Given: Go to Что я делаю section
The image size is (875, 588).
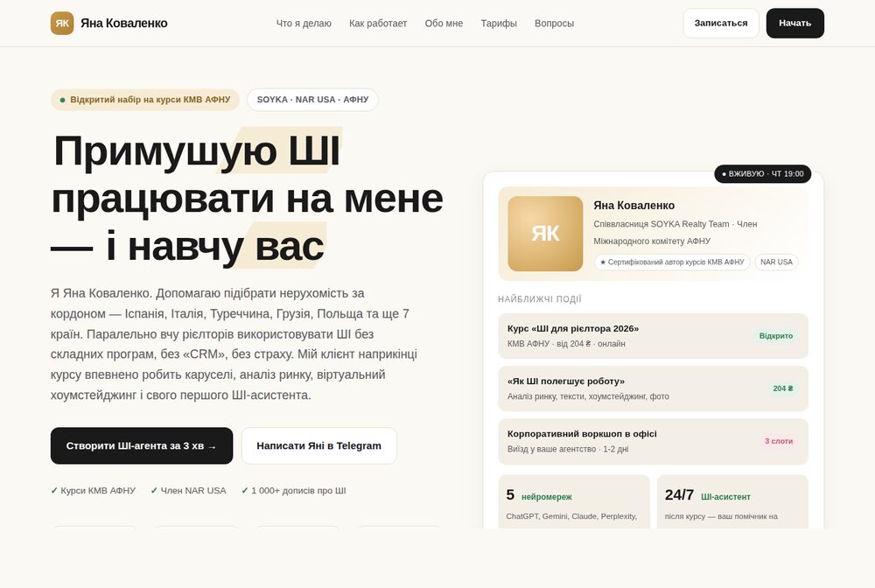Looking at the screenshot, I should point(304,24).
